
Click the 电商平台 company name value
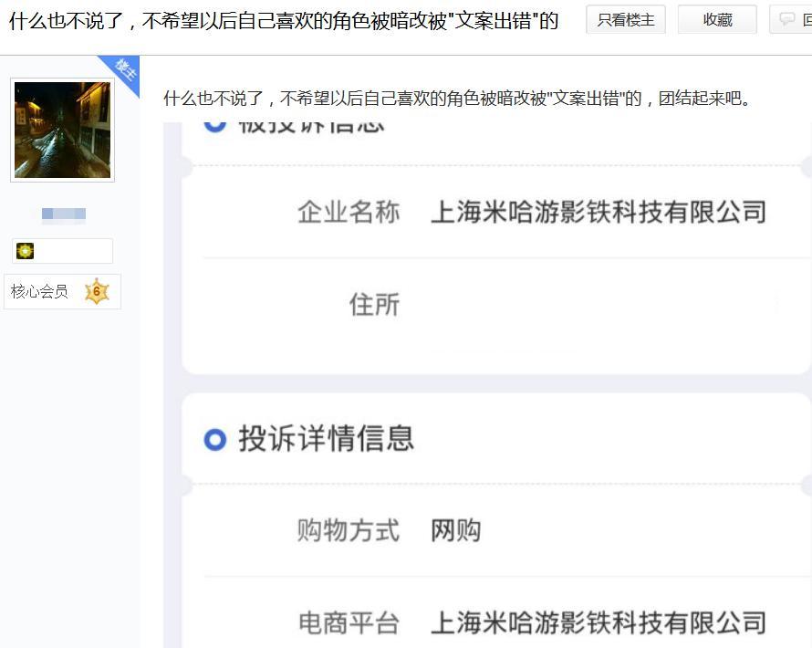click(599, 622)
